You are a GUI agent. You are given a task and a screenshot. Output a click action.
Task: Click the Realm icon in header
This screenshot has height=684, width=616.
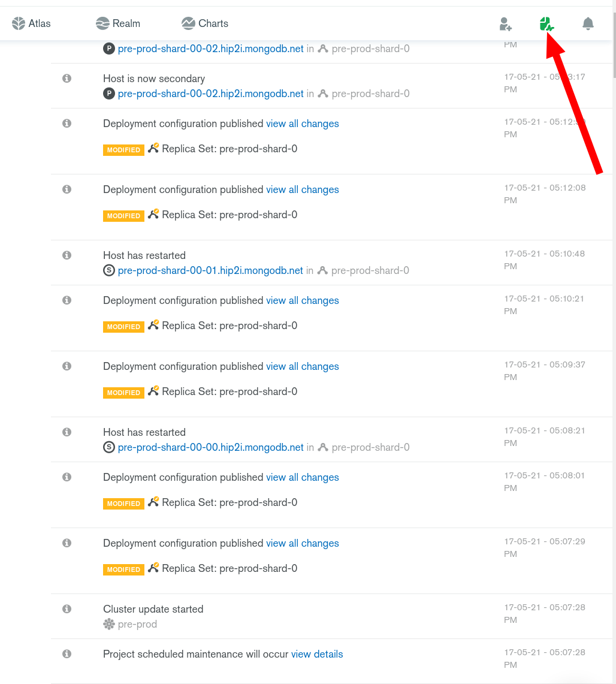pos(102,23)
